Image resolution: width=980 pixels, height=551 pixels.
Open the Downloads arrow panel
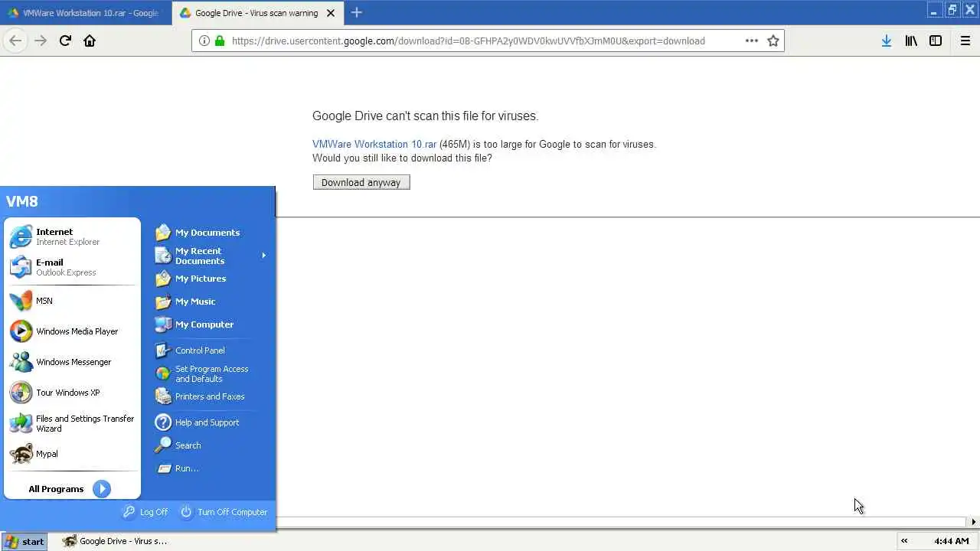(886, 41)
